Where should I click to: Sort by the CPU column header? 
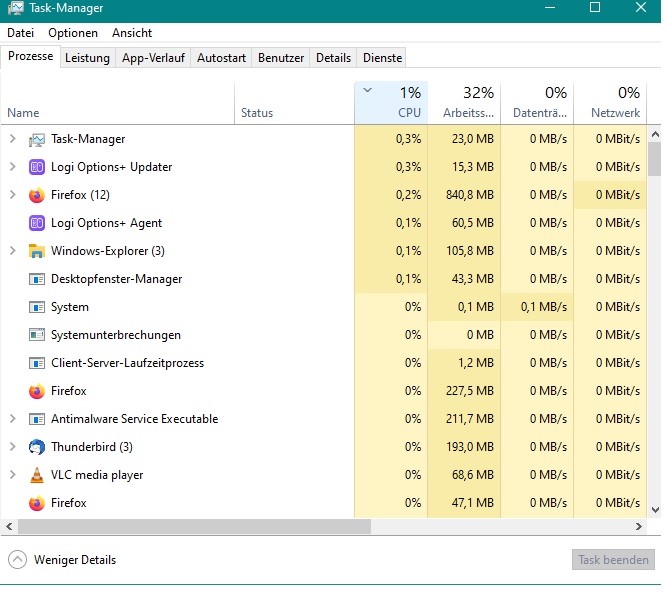391,103
